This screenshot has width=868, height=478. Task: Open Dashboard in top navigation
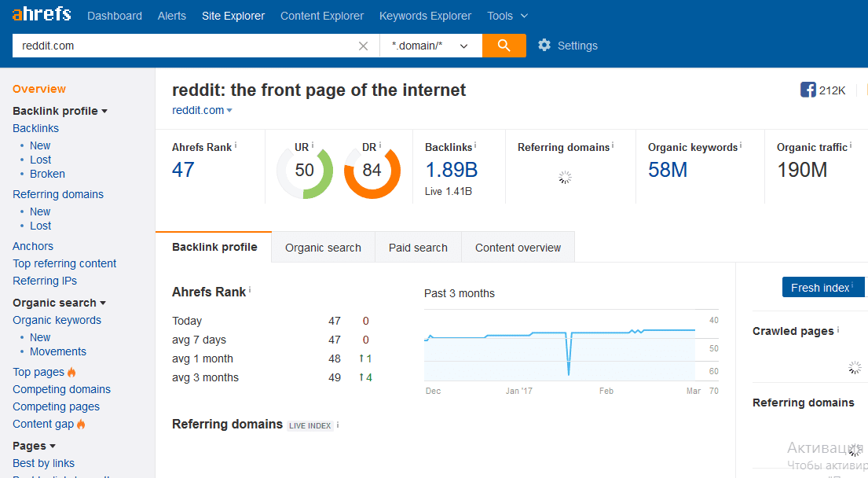click(115, 16)
